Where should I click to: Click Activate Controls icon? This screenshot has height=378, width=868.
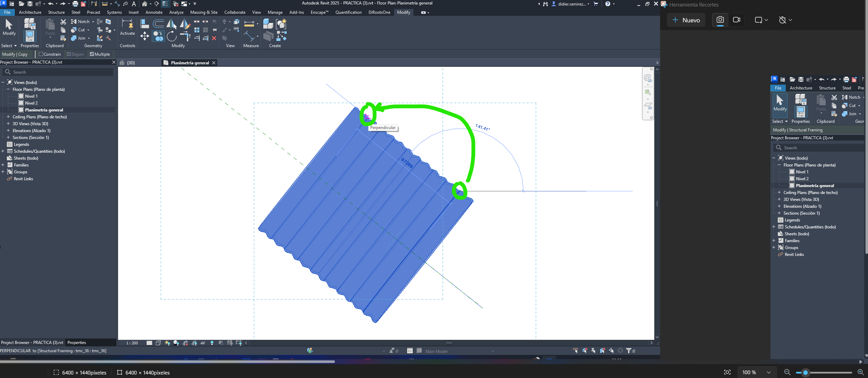click(127, 27)
